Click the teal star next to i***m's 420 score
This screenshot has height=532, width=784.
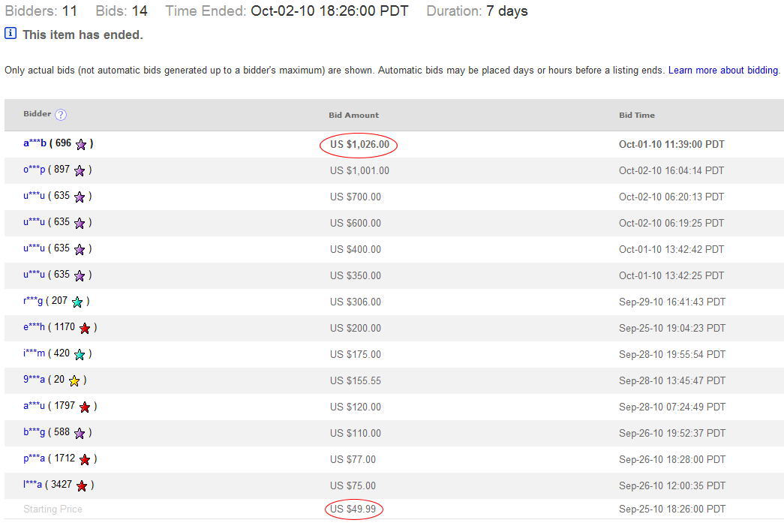(x=80, y=354)
